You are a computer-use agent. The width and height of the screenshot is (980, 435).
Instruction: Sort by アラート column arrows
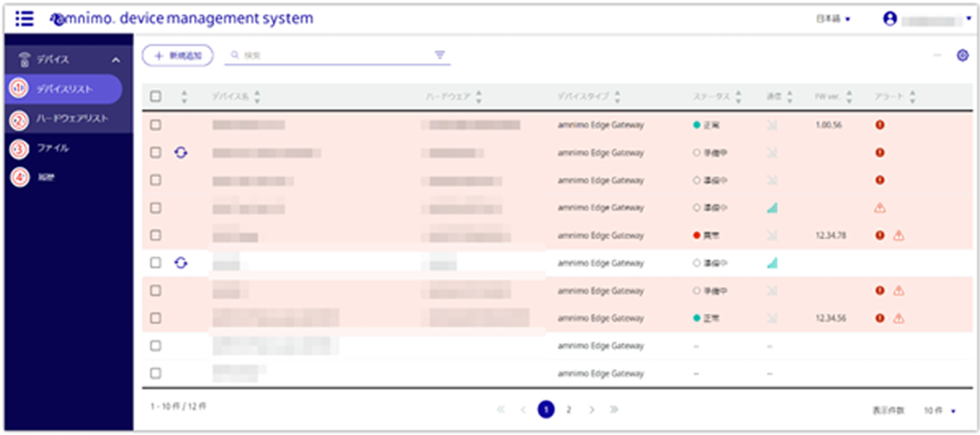pos(912,97)
